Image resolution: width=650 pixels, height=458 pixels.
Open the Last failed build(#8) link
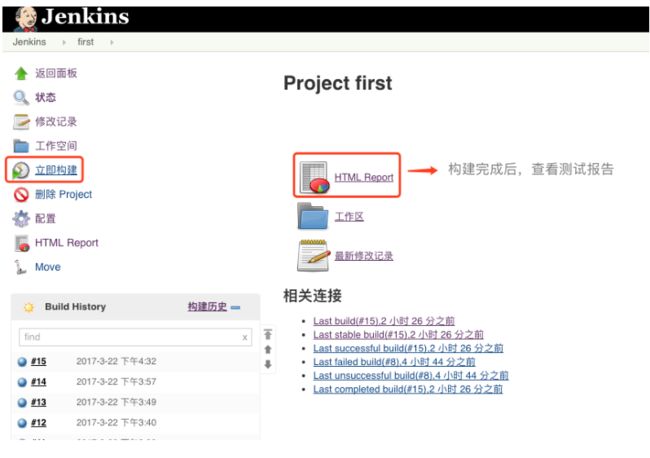394,362
